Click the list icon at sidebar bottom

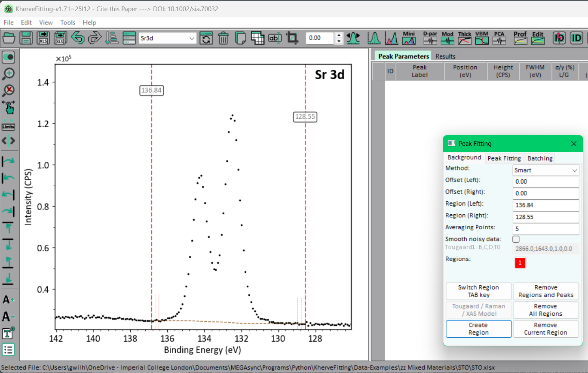click(8, 349)
